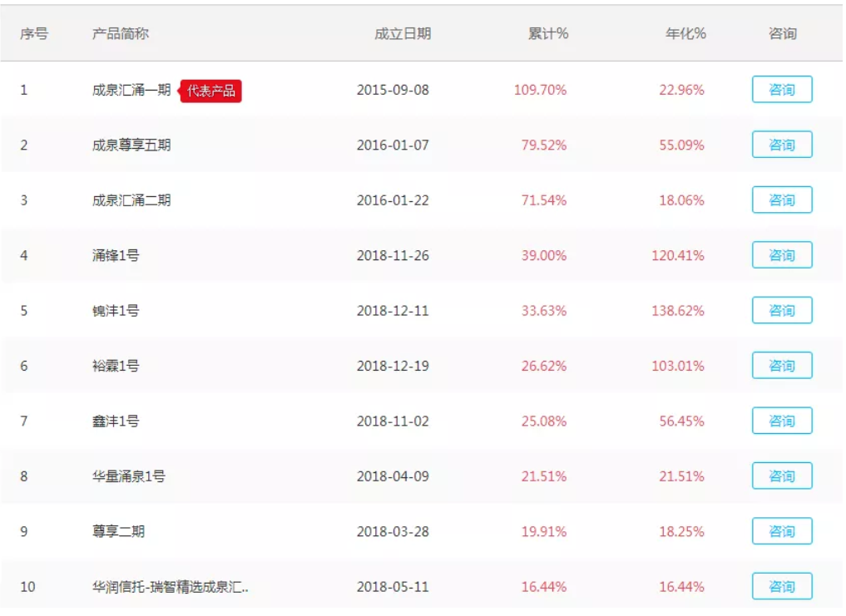Viewport: 846px width, 616px height.
Task: Select date cell 2016-01-22
Action: (x=393, y=200)
